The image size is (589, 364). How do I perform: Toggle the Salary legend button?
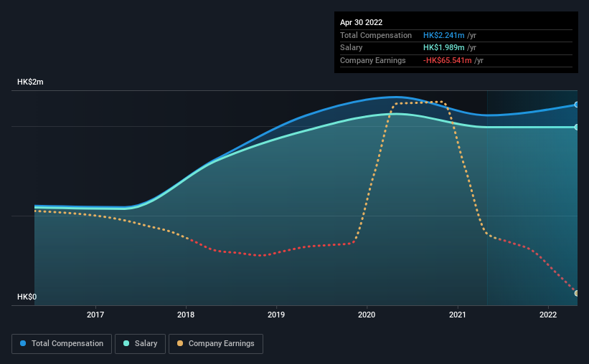[140, 344]
